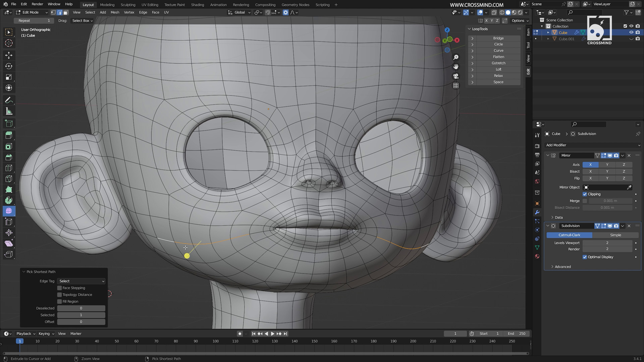644x362 pixels.
Task: Enable Face Stepping checkbox
Action: click(60, 288)
